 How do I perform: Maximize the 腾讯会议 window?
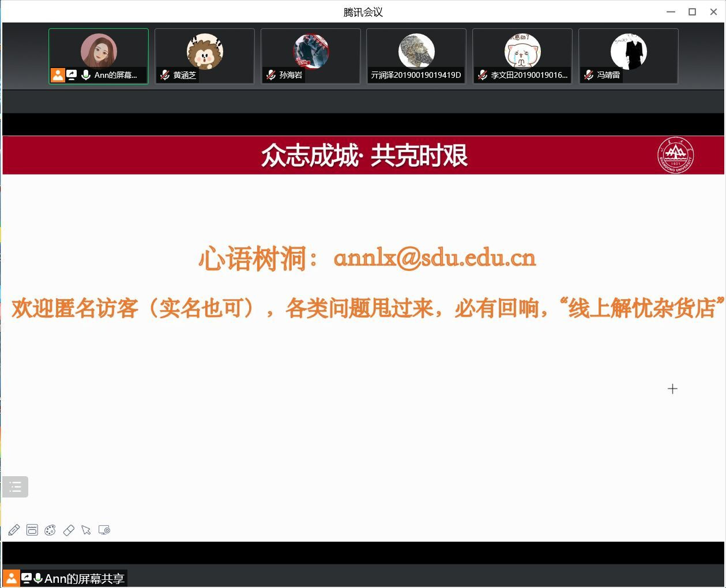coord(692,12)
